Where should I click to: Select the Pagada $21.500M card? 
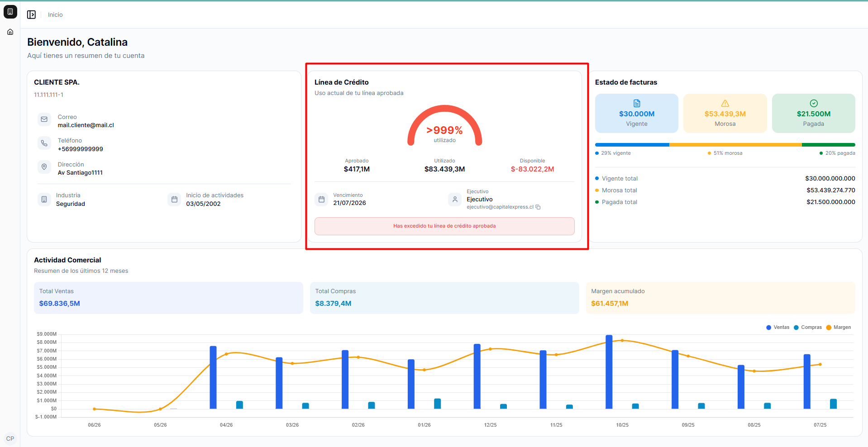[x=814, y=113]
